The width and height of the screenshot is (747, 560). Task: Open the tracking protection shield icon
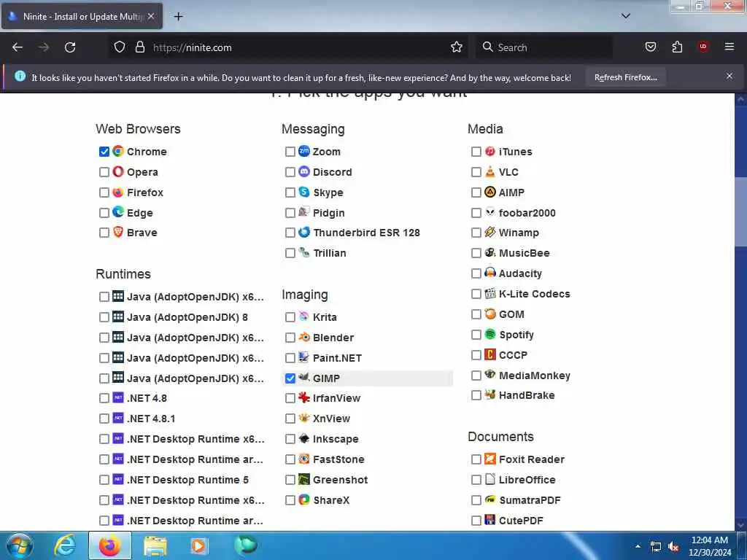click(120, 47)
